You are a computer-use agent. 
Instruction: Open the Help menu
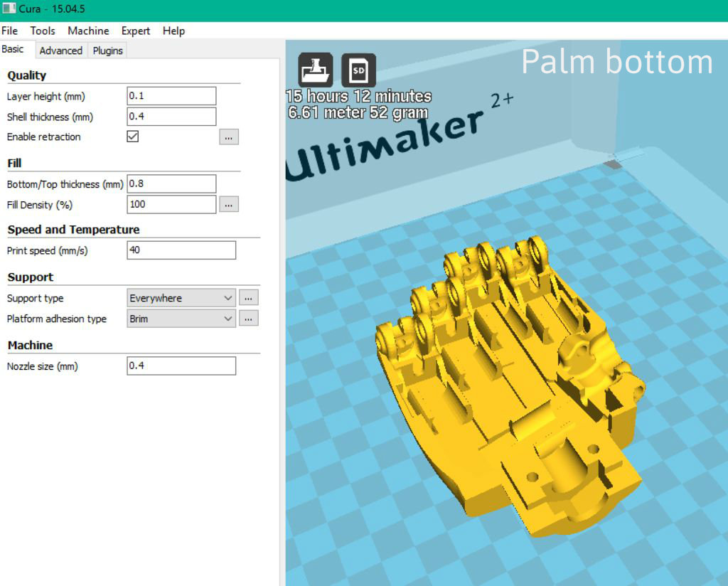click(x=173, y=31)
